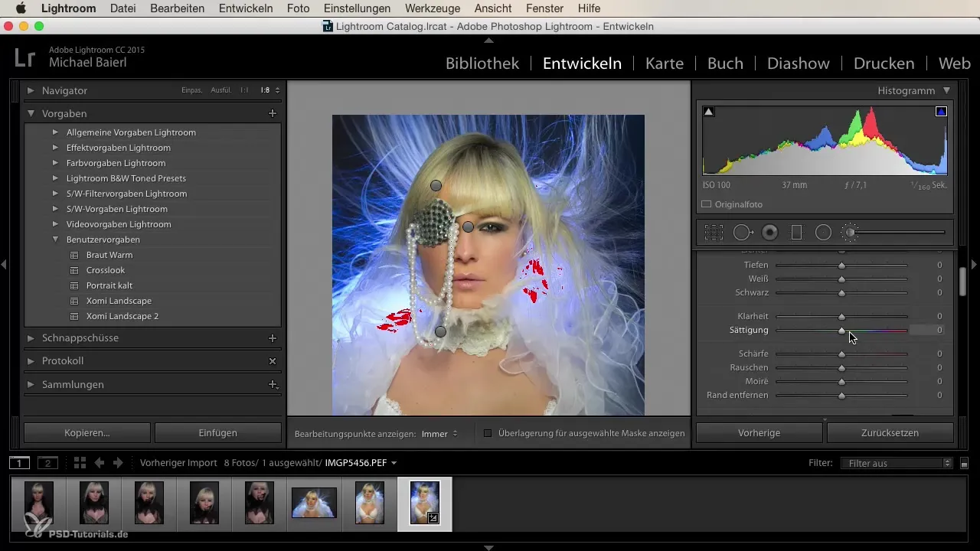Open the grid view icon in filmstrip bar
This screenshot has height=551, width=980.
80,463
